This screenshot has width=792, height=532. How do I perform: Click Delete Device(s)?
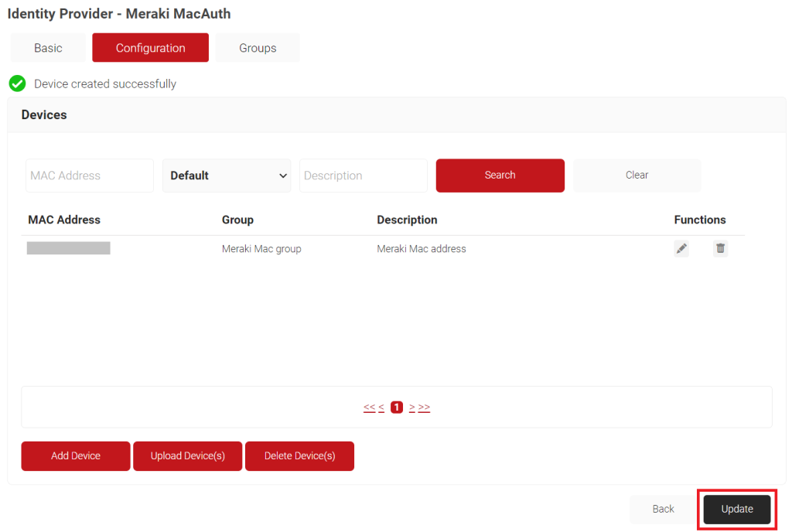[299, 455]
